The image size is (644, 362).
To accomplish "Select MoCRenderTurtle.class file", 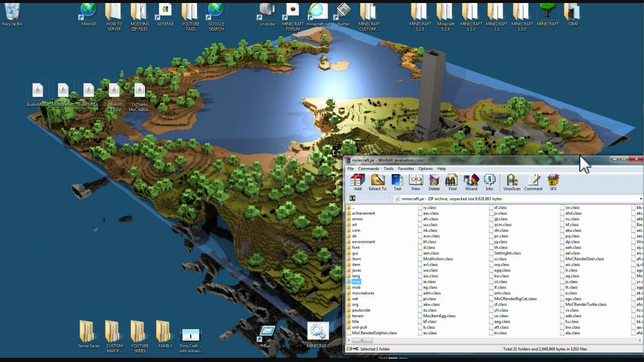I will coord(583,304).
